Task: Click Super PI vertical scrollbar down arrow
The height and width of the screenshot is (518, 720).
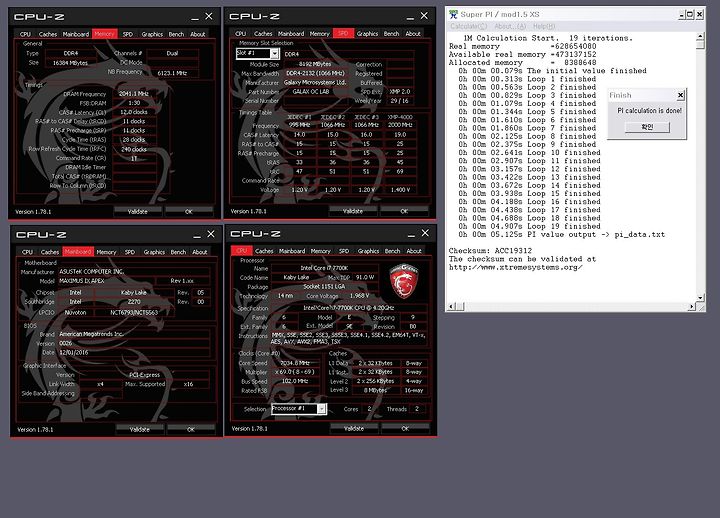Action: (700, 298)
